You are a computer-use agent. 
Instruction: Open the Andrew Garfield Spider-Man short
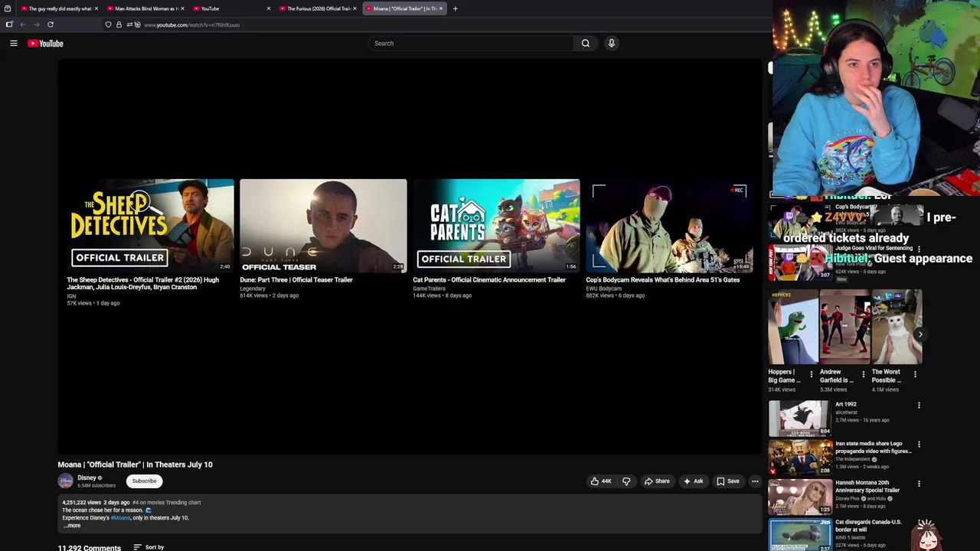coord(845,328)
